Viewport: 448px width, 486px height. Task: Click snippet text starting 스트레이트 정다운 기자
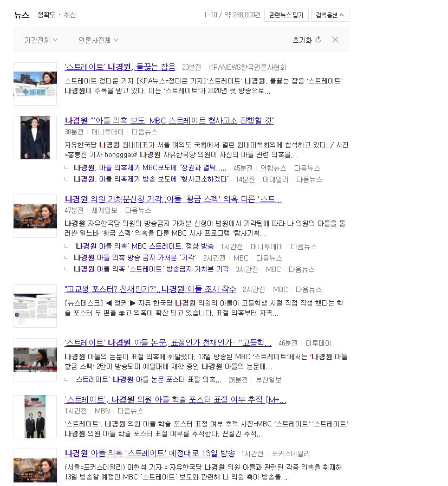204,86
